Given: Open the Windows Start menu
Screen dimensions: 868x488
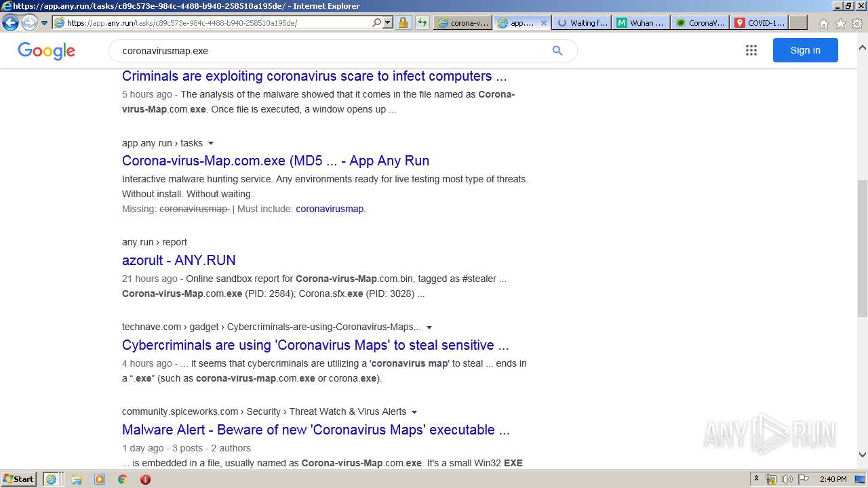Looking at the screenshot, I should [19, 479].
